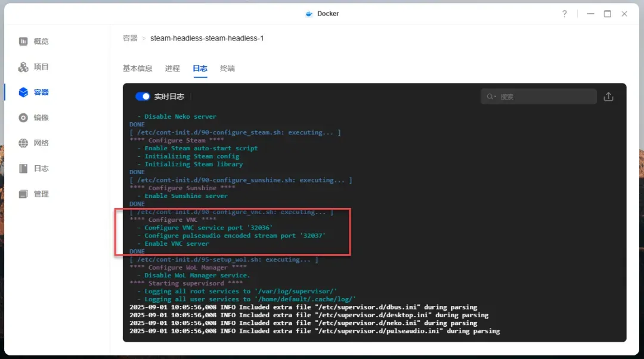Switch to the 基本信息 tab
The width and height of the screenshot is (644, 359).
[x=137, y=69]
